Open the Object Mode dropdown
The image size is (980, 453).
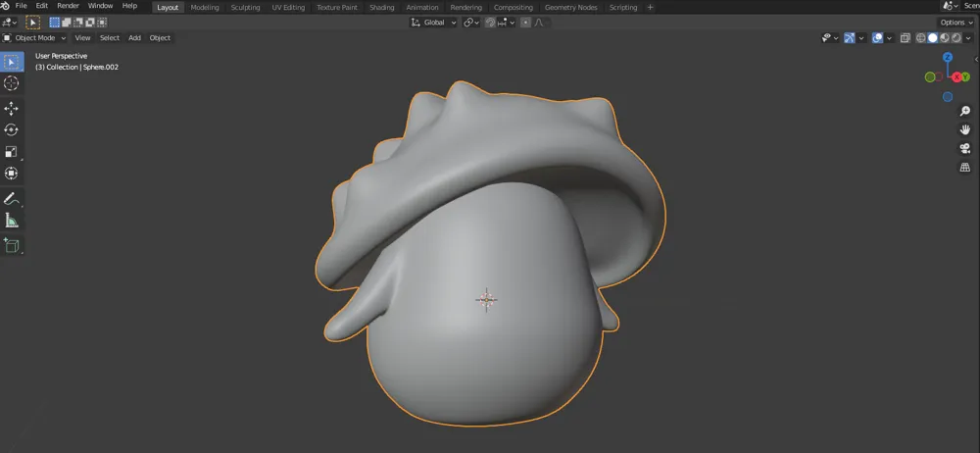click(x=34, y=38)
